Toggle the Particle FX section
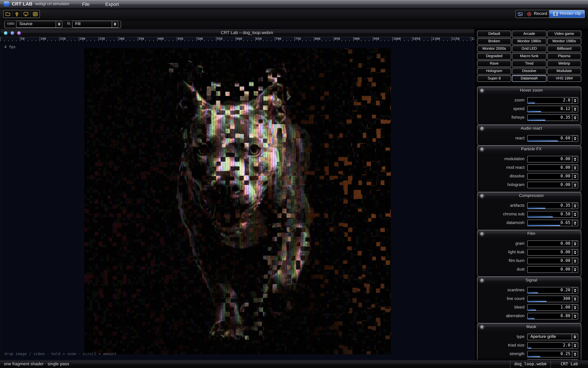The width and height of the screenshot is (588, 368). [x=482, y=149]
